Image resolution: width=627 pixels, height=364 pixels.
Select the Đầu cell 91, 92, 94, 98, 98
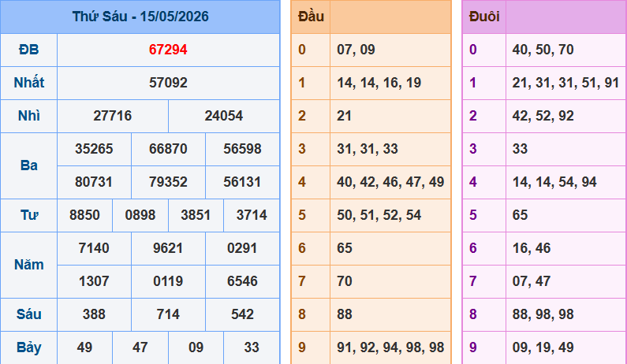[x=390, y=347]
